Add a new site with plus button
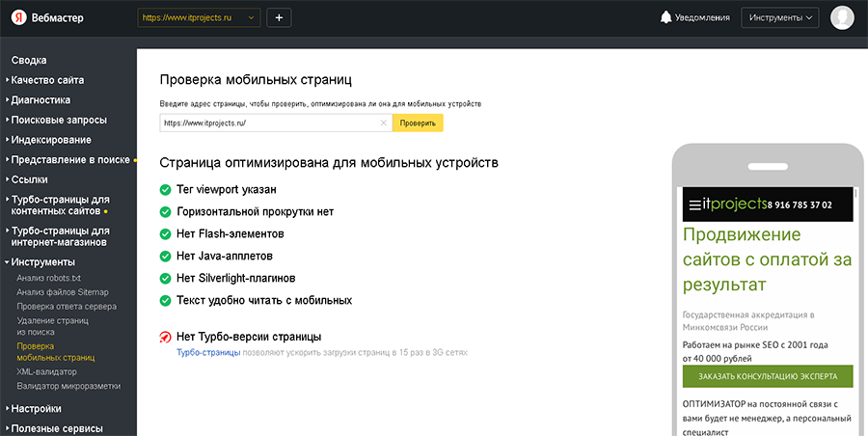Image resolution: width=868 pixels, height=436 pixels. click(279, 17)
